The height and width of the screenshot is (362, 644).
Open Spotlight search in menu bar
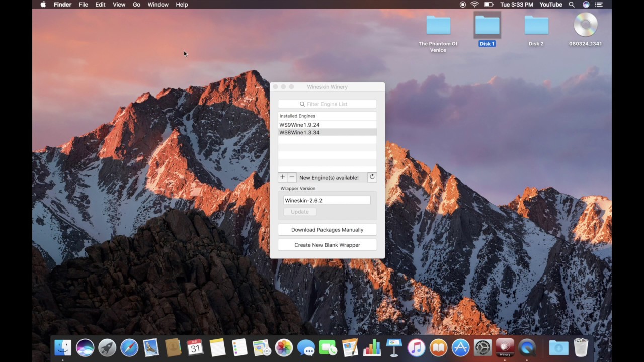[x=572, y=5]
